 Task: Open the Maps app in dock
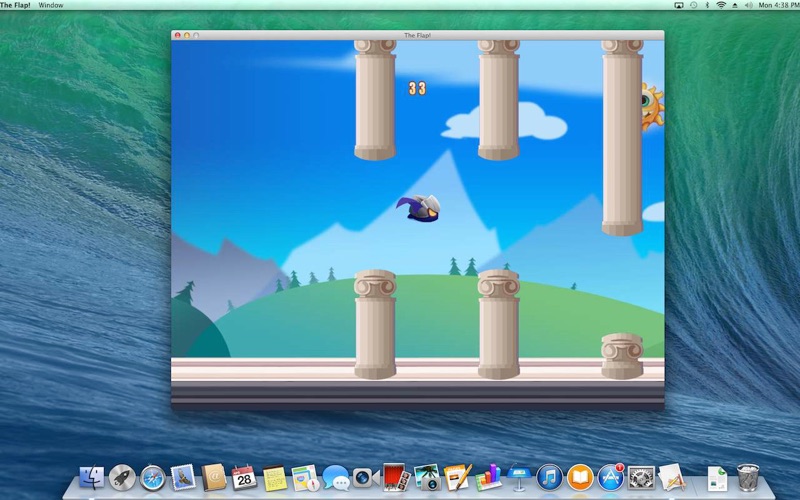(305, 478)
